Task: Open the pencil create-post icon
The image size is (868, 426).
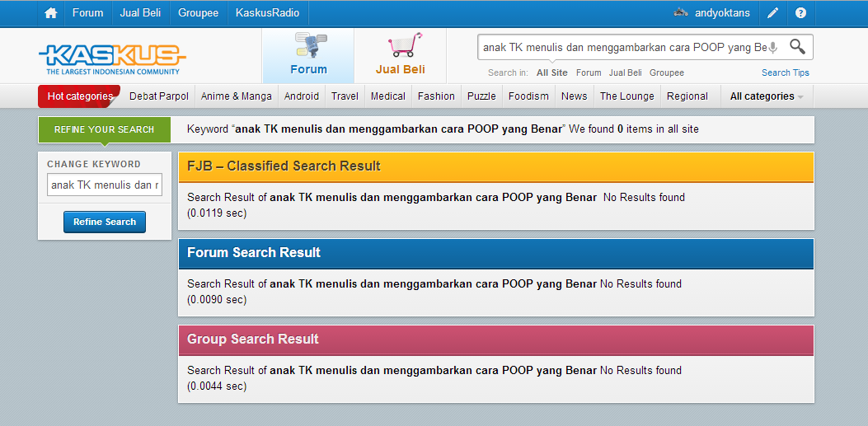Action: coord(772,13)
